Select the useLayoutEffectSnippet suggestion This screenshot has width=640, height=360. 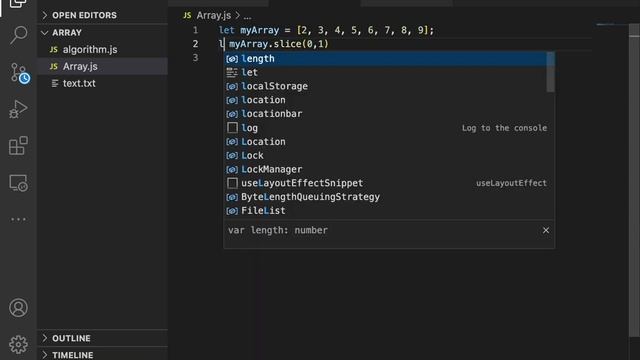(x=386, y=183)
